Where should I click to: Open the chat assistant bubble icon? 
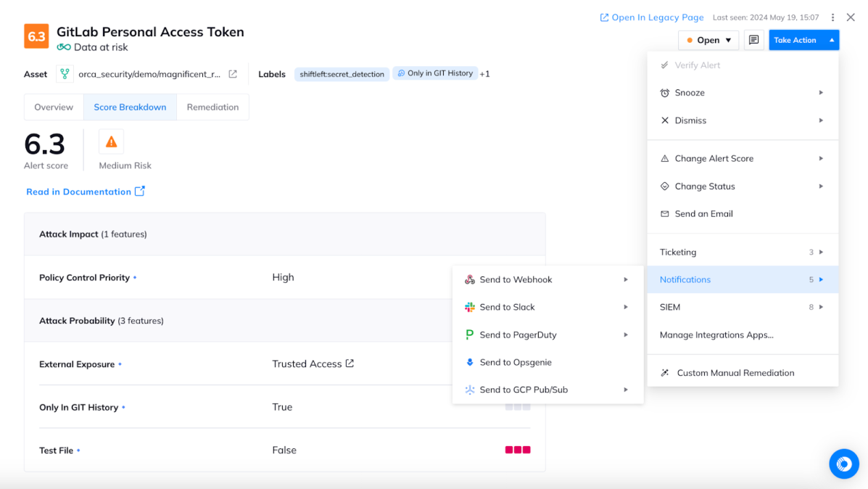click(843, 464)
